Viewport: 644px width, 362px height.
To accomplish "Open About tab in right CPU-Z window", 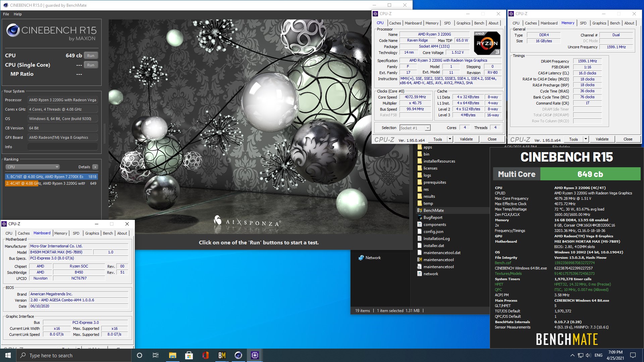I will pyautogui.click(x=629, y=23).
